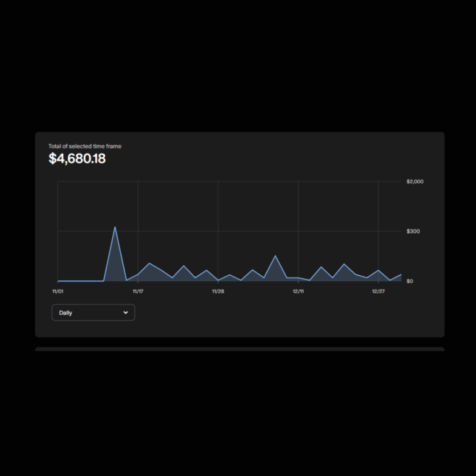Click the $300 y-axis label
The width and height of the screenshot is (476, 476).
pos(413,231)
